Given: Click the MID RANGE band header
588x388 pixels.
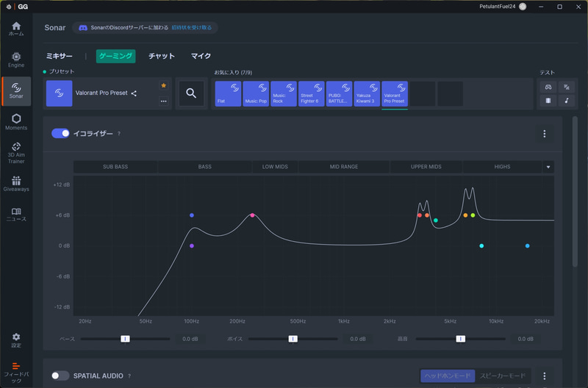Looking at the screenshot, I should tap(344, 167).
